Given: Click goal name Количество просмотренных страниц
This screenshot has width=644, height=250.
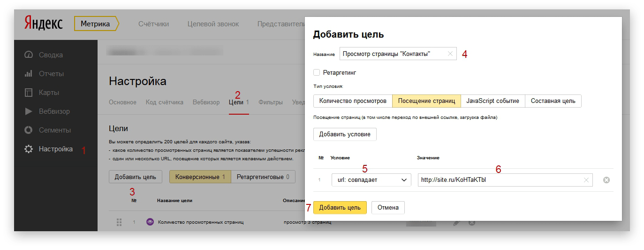Looking at the screenshot, I should 201,222.
